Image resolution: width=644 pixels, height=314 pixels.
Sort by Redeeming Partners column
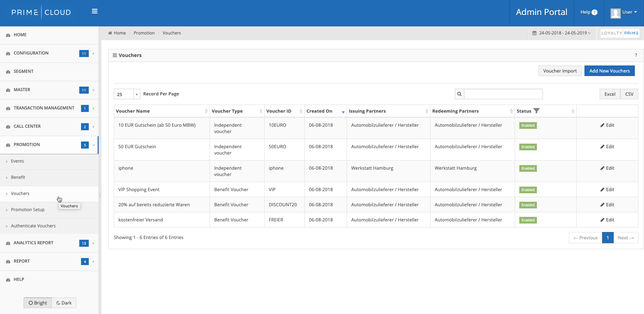tap(472, 111)
